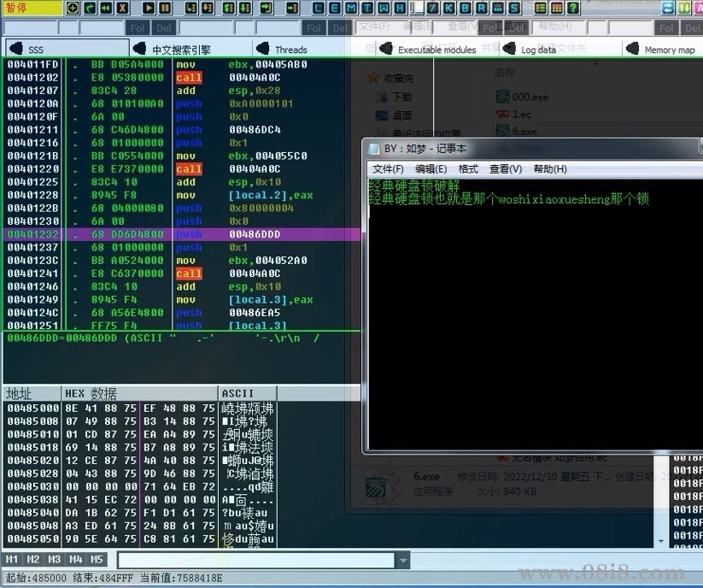Switch to the 中文搜索引擎 tab

pos(192,49)
